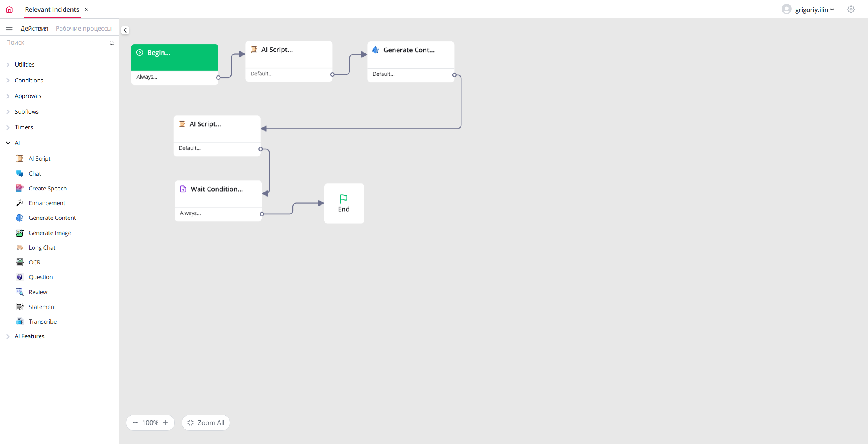Select the Create Speech action icon

pyautogui.click(x=19, y=188)
